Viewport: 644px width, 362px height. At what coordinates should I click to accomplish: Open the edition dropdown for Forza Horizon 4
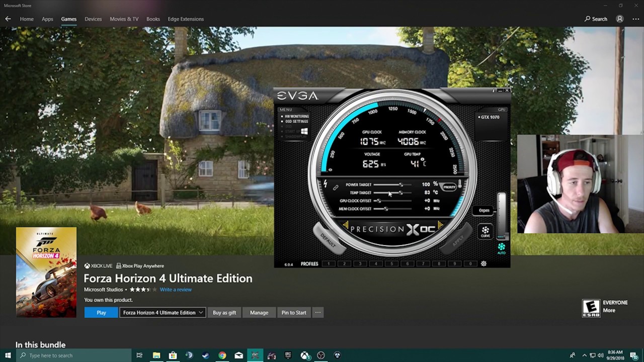[x=163, y=312]
